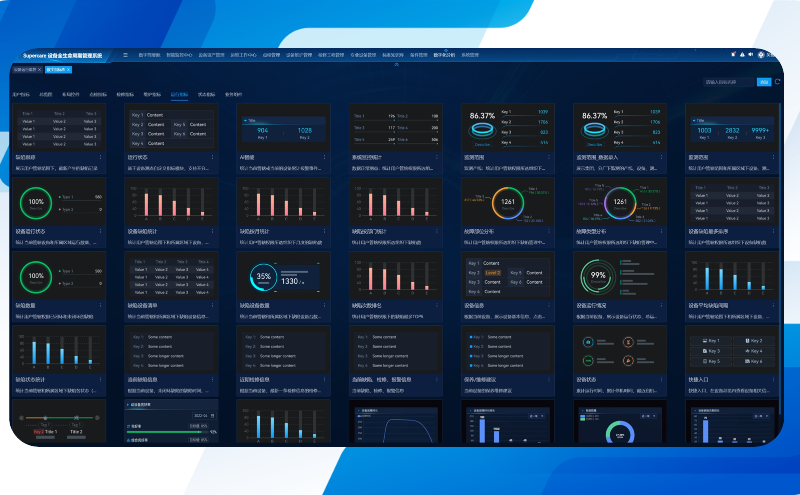Click the user avatar icon at top right
This screenshot has height=495, width=800.
click(x=759, y=55)
